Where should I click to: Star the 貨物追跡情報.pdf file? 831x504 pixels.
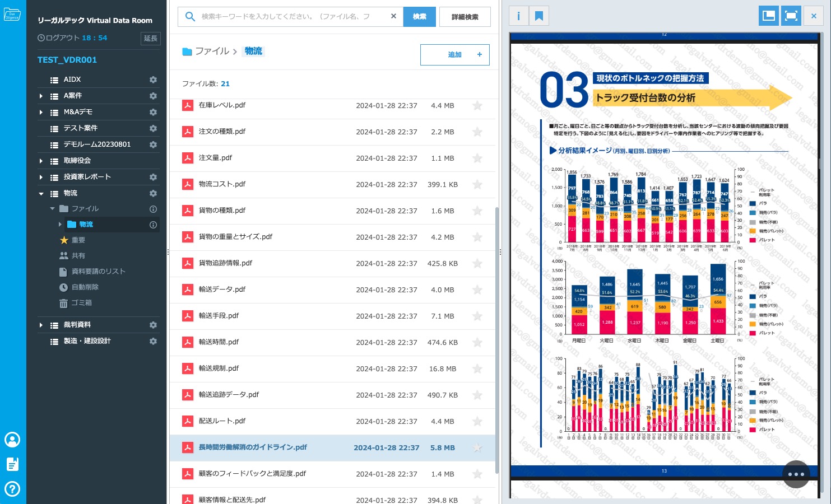(477, 263)
